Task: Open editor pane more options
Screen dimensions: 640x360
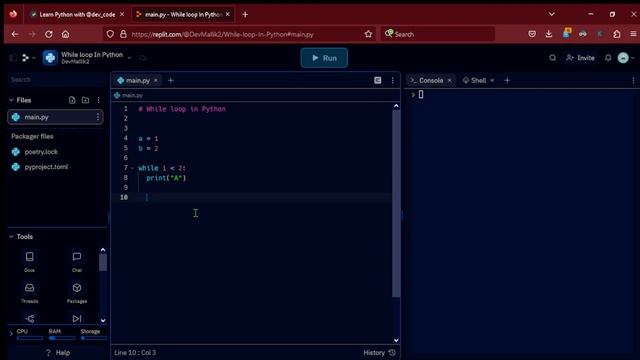Action: [x=393, y=80]
